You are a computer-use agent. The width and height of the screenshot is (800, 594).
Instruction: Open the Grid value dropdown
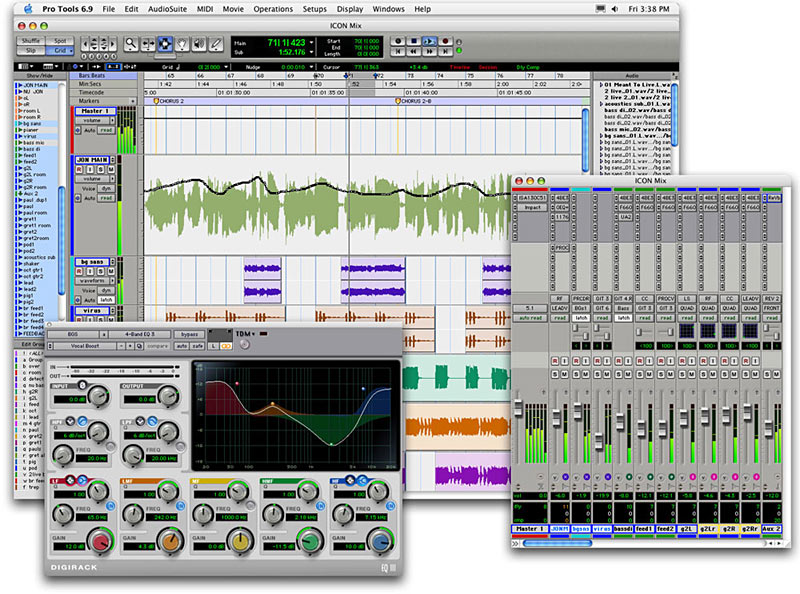(226, 67)
